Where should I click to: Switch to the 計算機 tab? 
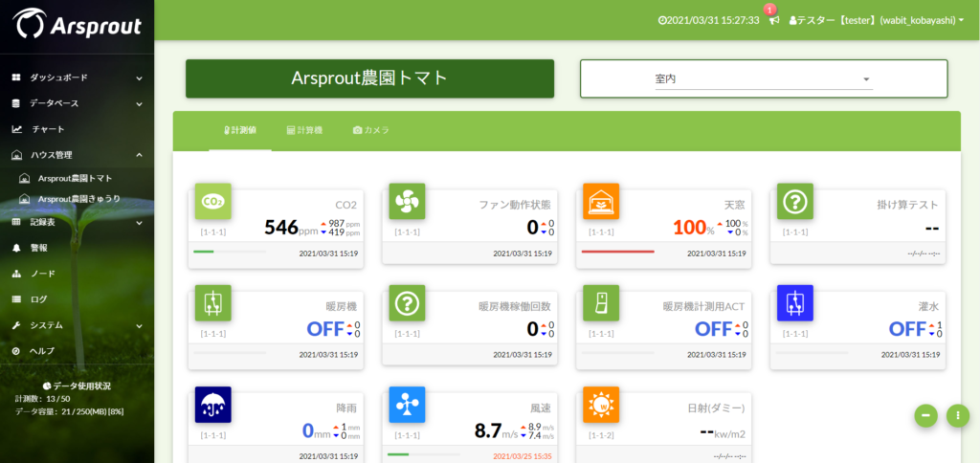(303, 130)
